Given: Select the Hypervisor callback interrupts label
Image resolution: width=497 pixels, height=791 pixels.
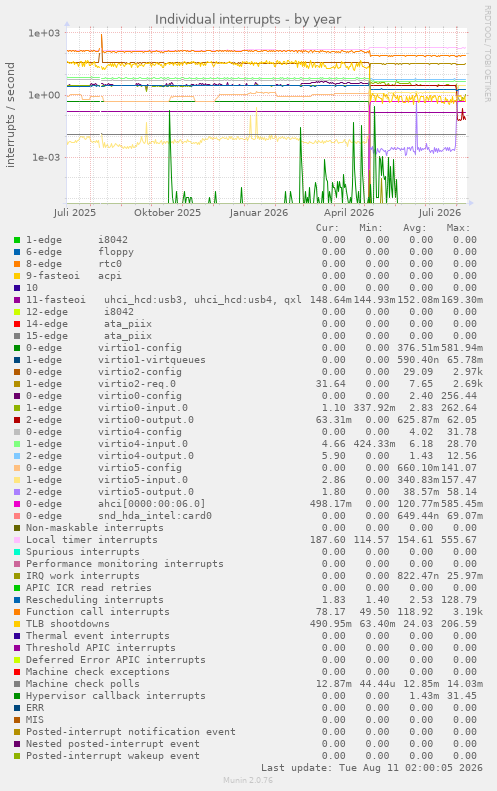Looking at the screenshot, I should point(116,696).
